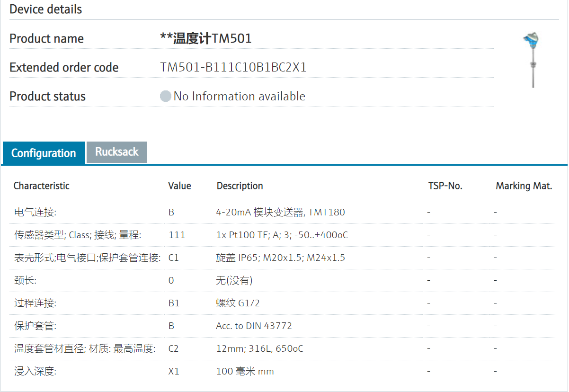Click the 12mm; 316L, 650oC description
The height and width of the screenshot is (392, 569).
pos(259,349)
